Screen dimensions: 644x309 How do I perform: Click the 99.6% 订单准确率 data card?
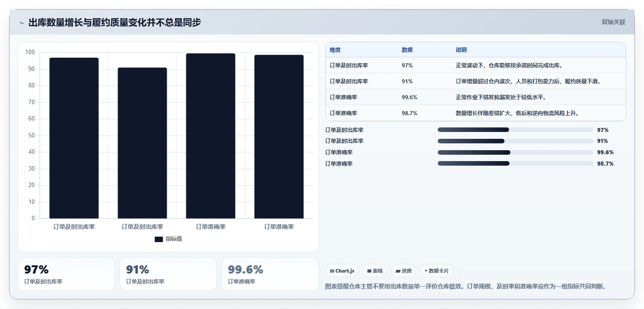[270, 274]
